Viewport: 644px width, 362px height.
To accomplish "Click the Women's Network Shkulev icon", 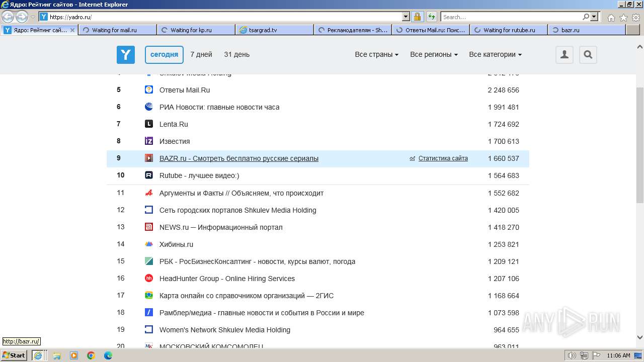I will [149, 330].
